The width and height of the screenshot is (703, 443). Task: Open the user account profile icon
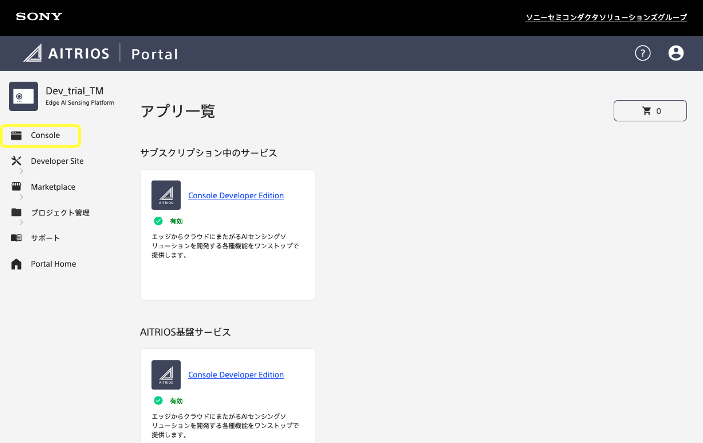coord(676,53)
